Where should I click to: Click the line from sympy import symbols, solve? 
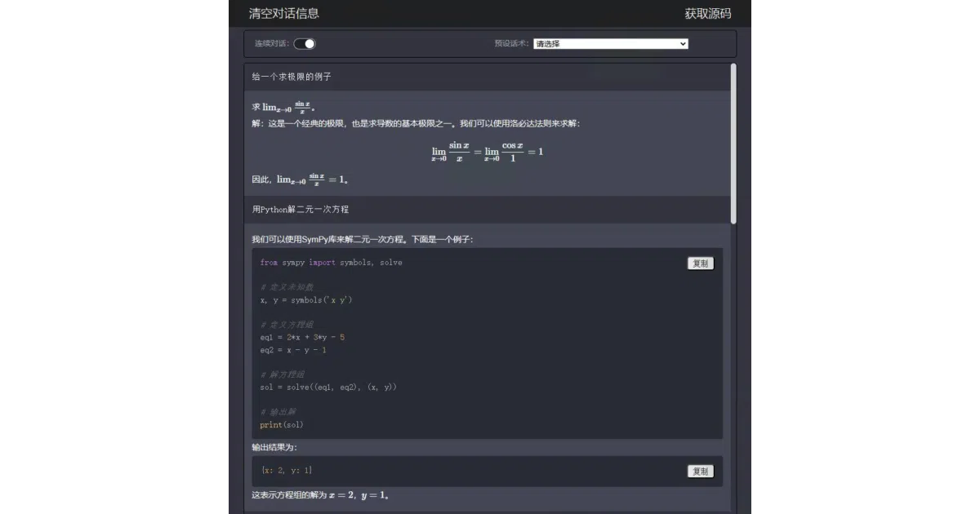point(331,263)
